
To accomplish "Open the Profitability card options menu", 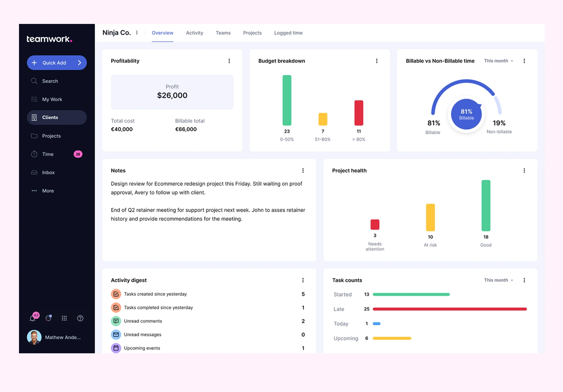I will pos(229,61).
